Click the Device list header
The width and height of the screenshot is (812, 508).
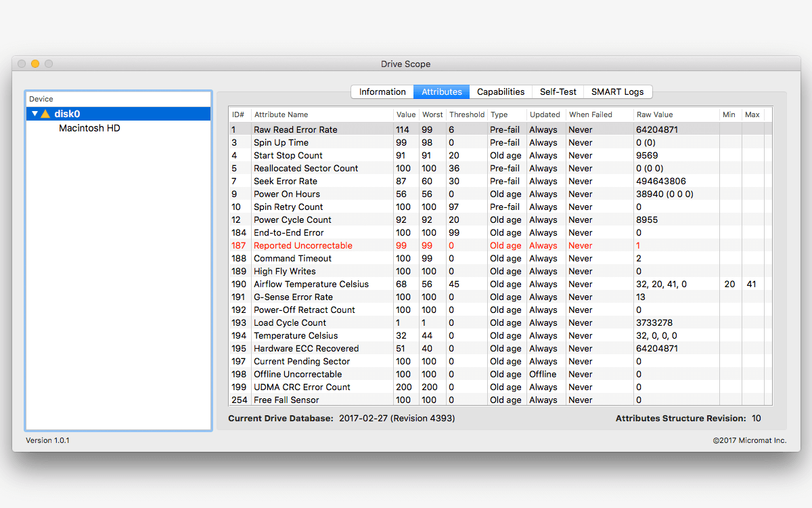point(118,99)
